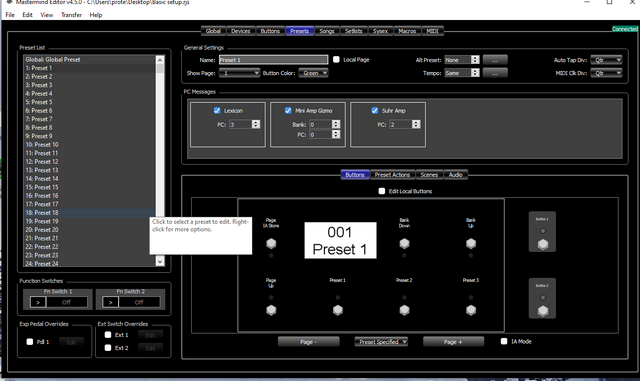Check the Ext 1 override checkbox
This screenshot has width=640, height=381.
click(x=108, y=335)
